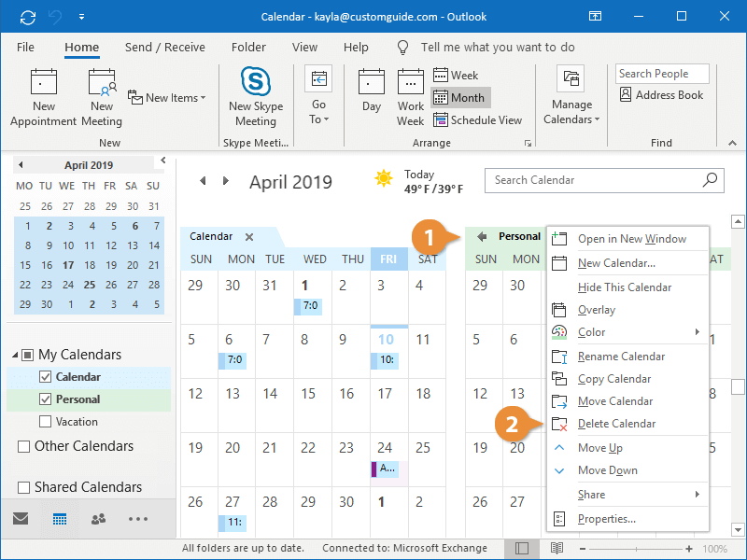Click the Calendar navigation icon

coord(60,519)
